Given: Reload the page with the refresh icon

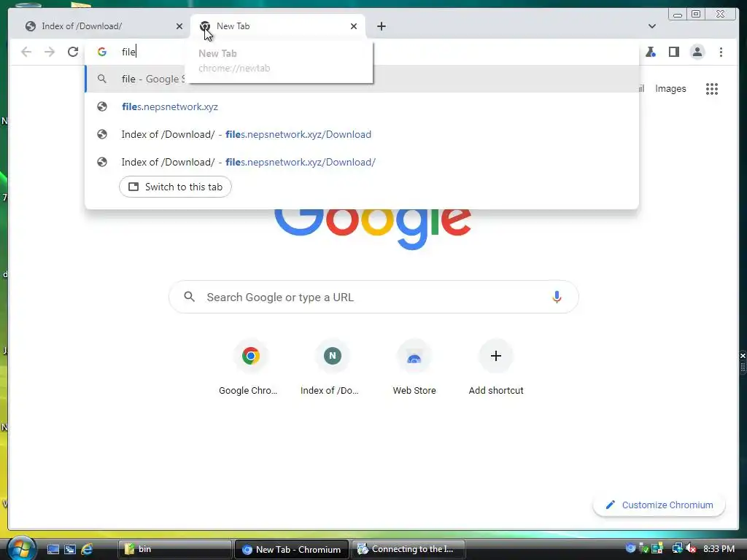Looking at the screenshot, I should pyautogui.click(x=73, y=52).
